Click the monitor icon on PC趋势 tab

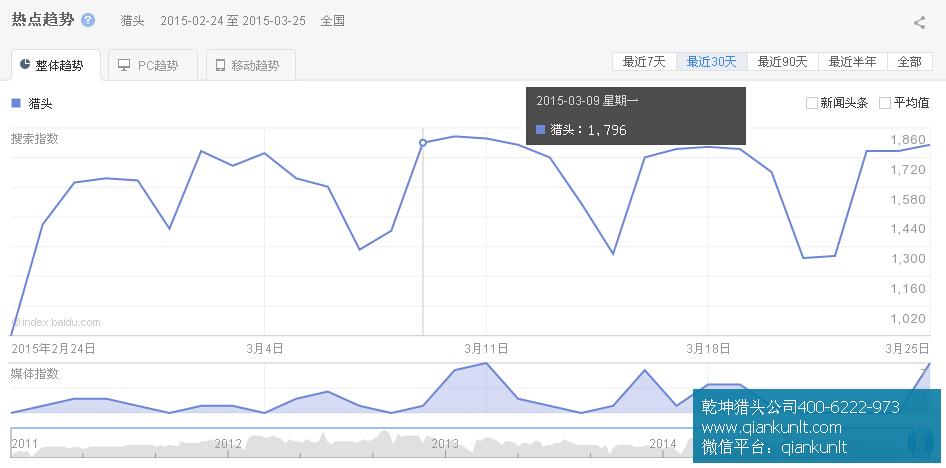(x=124, y=66)
